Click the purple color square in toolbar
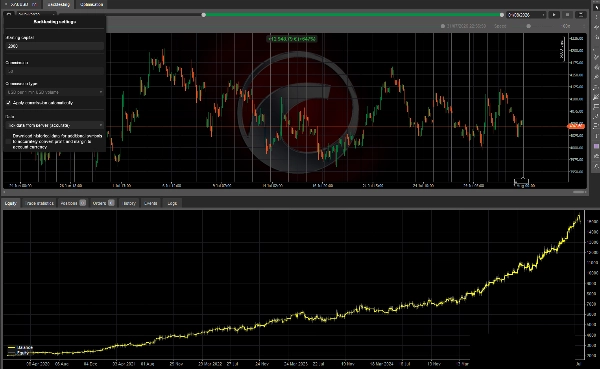Viewport: 600px width, 369px height. point(596,147)
